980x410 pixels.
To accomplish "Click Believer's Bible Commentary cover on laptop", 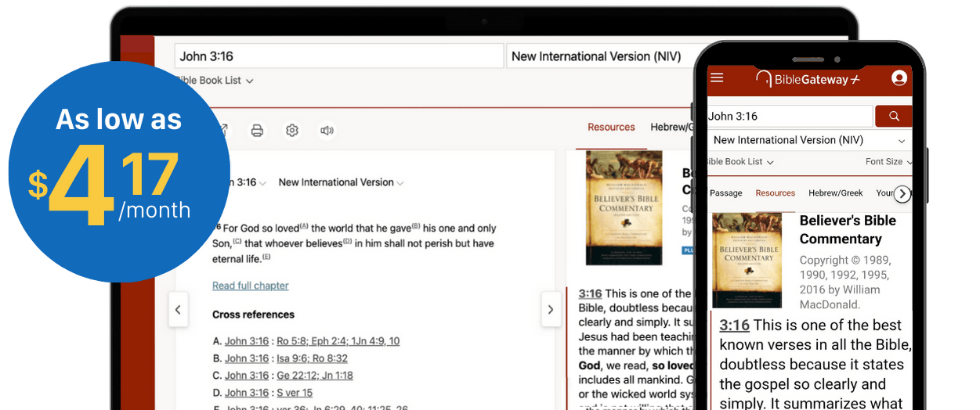I will pyautogui.click(x=624, y=207).
